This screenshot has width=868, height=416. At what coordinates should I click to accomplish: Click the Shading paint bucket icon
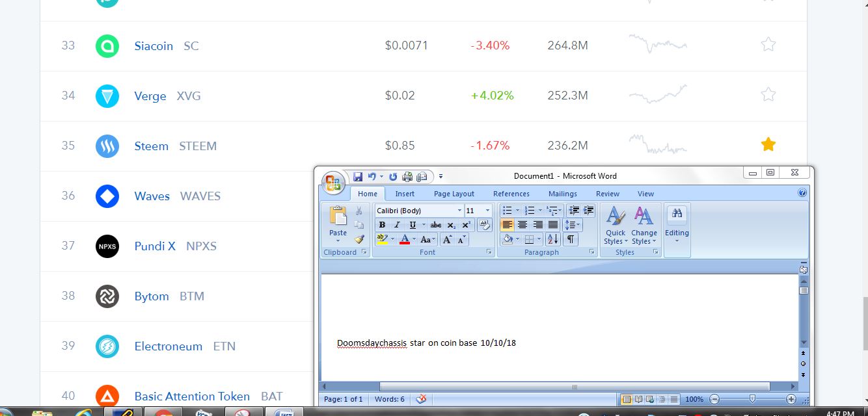508,239
